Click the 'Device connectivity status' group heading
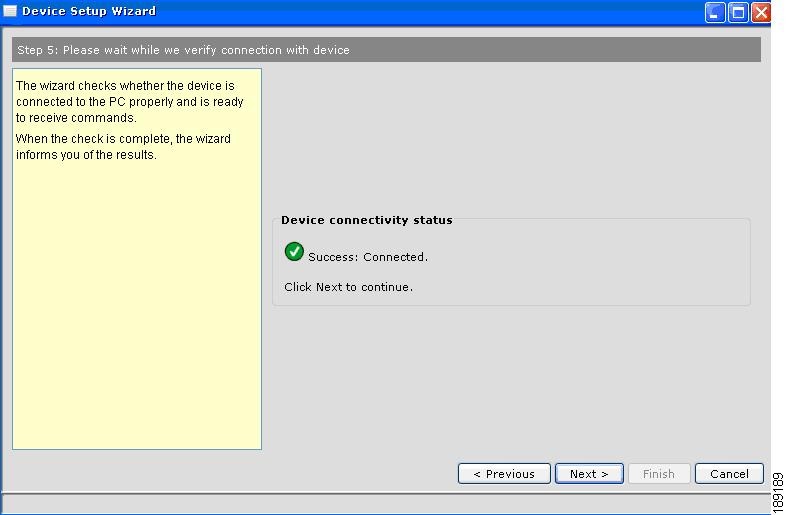Screen dimensions: 786x515 pos(366,220)
